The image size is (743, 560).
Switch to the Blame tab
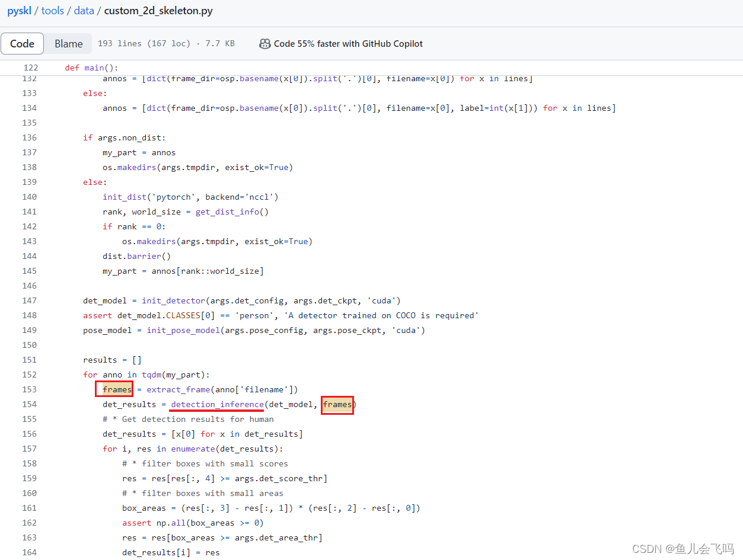coord(68,43)
